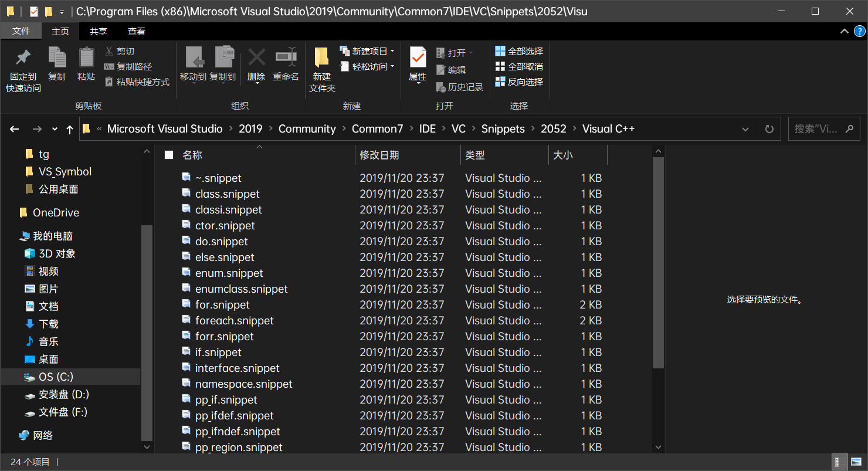Viewport: 868px width, 471px height.
Task: Click Select All (全部选择)
Action: pos(519,52)
